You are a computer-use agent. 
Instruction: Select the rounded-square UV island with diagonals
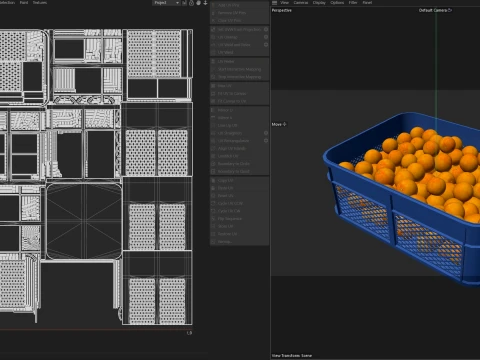pos(84,221)
